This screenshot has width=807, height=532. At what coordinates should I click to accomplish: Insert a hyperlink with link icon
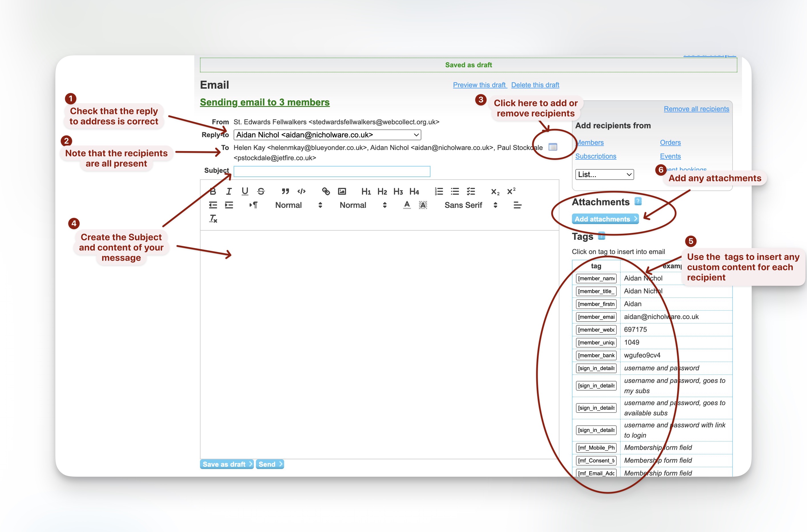click(326, 191)
